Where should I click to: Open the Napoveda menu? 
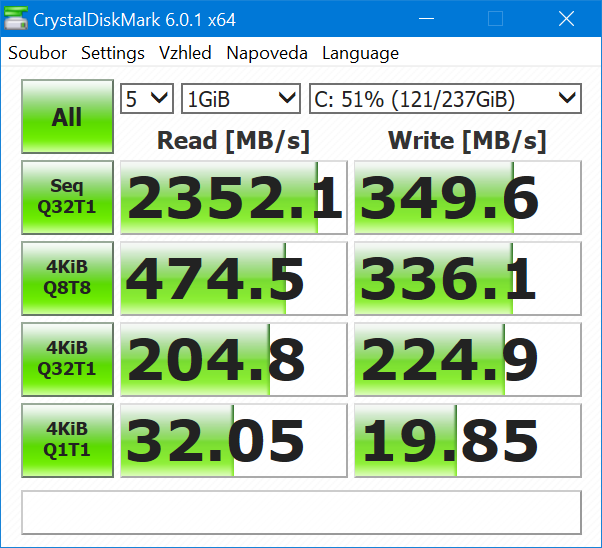click(x=267, y=53)
